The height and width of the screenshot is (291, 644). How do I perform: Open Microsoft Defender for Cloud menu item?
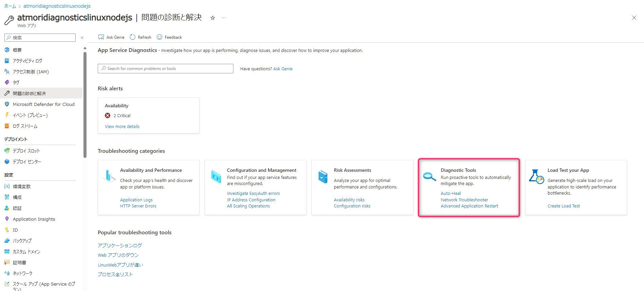click(x=43, y=104)
